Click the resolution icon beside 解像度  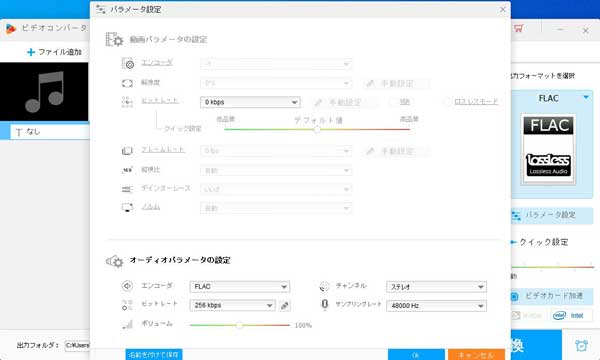[x=127, y=83]
